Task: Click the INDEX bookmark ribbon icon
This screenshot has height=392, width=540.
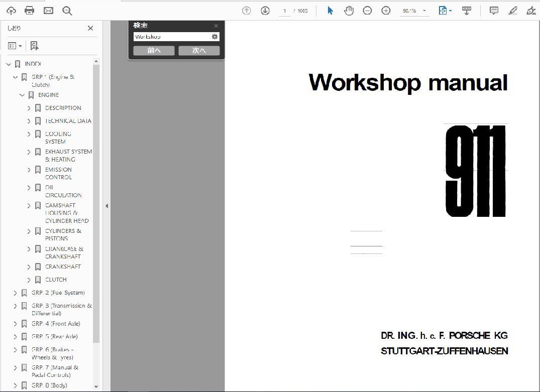Action: [18, 64]
